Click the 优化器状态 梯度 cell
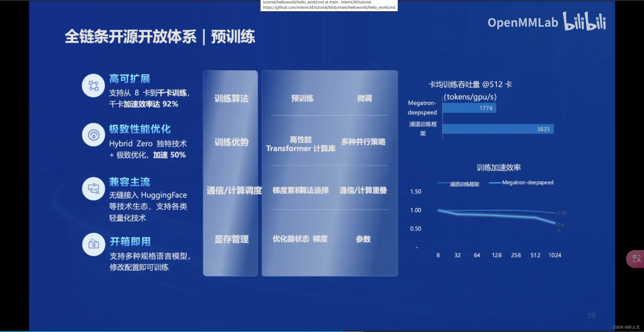The image size is (644, 332). [x=300, y=239]
